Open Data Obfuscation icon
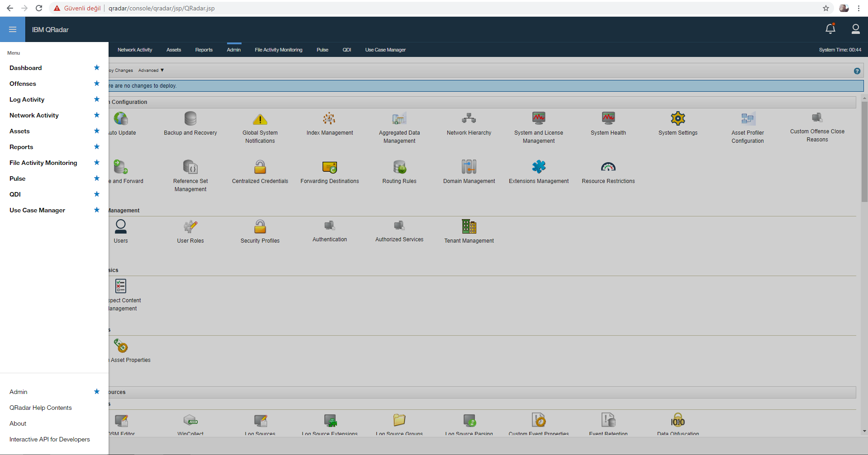The image size is (868, 455). click(678, 420)
